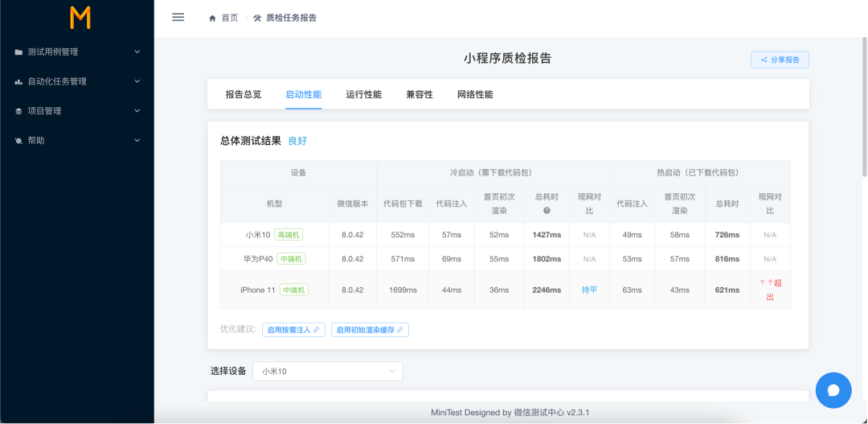Click the 1802ms cold start total cell
Viewport: 868px width, 424px height.
pos(547,259)
